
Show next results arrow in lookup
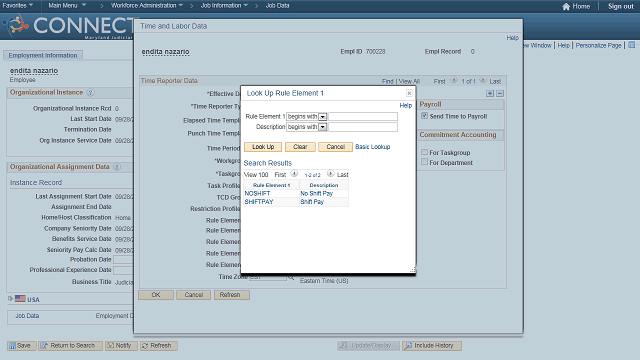[x=331, y=174]
